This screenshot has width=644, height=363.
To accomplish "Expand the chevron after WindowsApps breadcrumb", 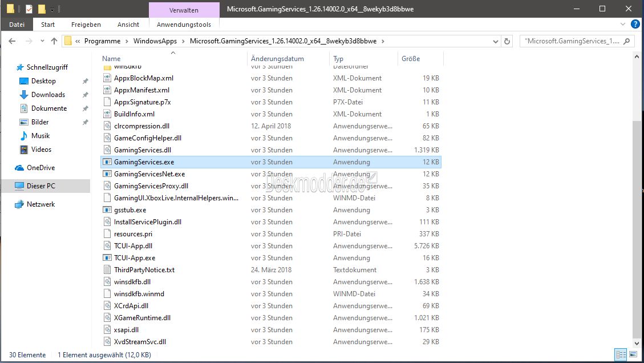I will tap(183, 41).
